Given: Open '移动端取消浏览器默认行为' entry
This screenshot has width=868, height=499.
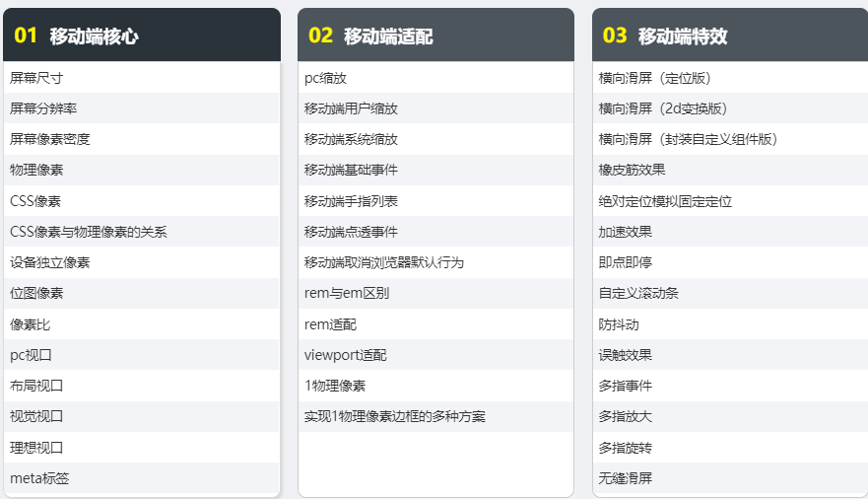Looking at the screenshot, I should (x=435, y=262).
